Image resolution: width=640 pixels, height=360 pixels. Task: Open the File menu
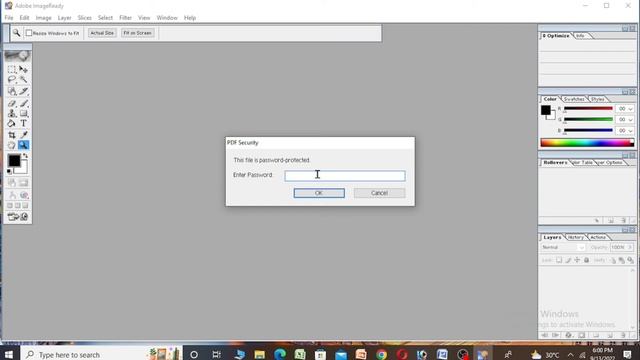pyautogui.click(x=9, y=18)
